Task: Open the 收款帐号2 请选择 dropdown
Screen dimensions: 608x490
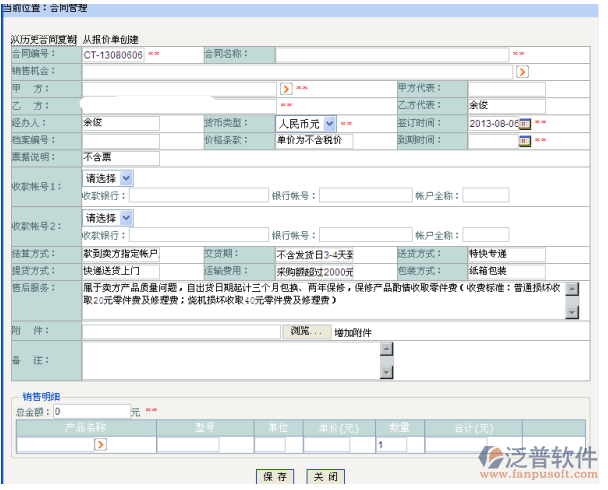Action: (x=126, y=217)
